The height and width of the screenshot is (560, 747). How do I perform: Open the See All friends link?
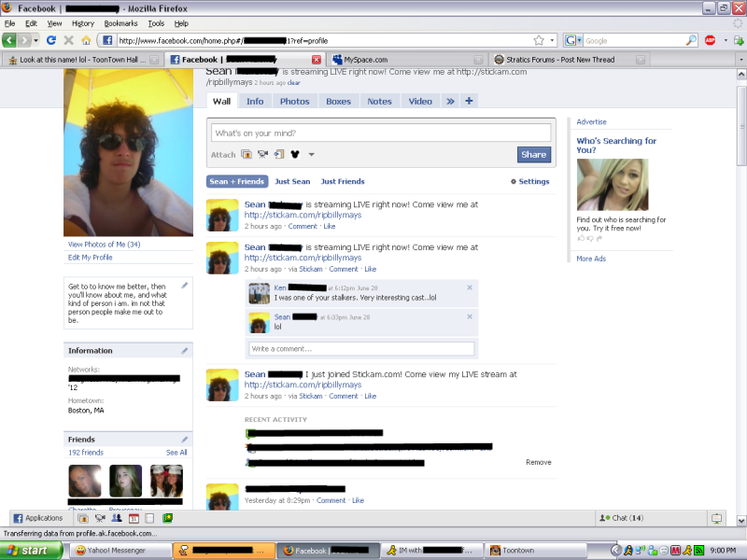(x=176, y=453)
